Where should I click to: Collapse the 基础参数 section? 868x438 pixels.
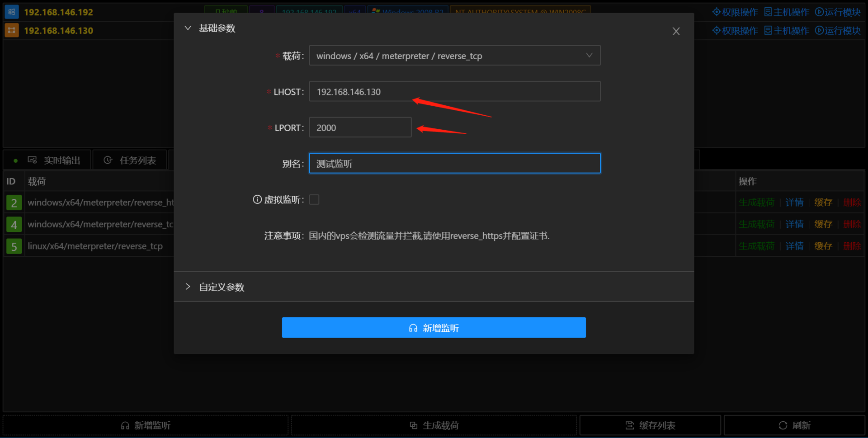(188, 28)
